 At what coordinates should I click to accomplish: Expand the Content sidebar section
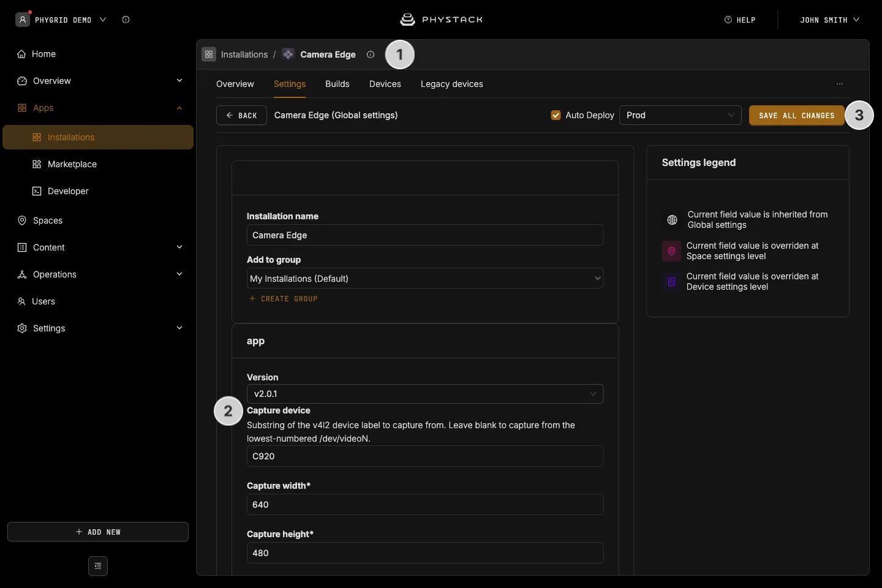[x=179, y=247]
